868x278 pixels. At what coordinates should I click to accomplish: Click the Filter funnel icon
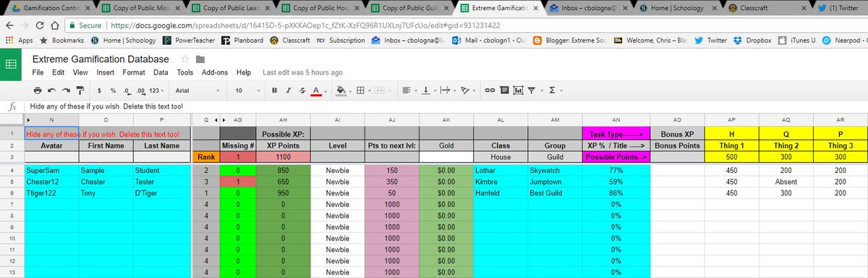point(532,90)
